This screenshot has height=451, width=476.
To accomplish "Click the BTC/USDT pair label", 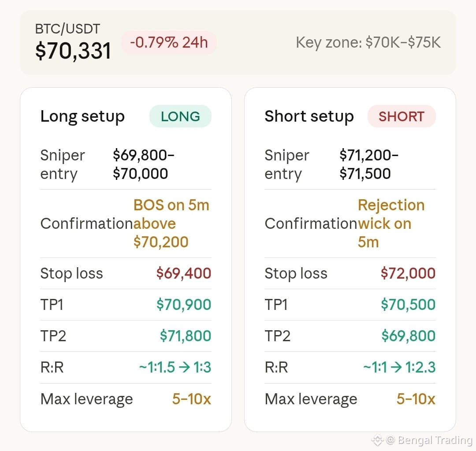I will tap(67, 29).
